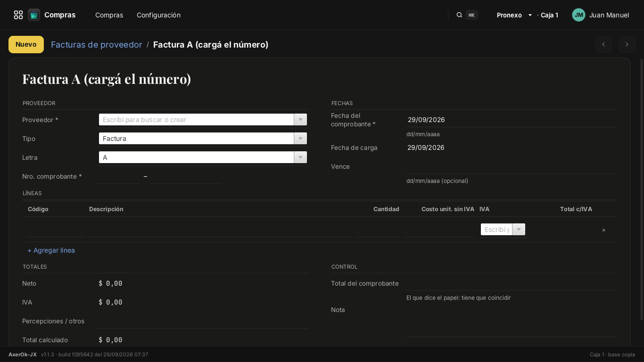The height and width of the screenshot is (362, 644).
Task: Open the Pronexo company switcher
Action: click(514, 15)
